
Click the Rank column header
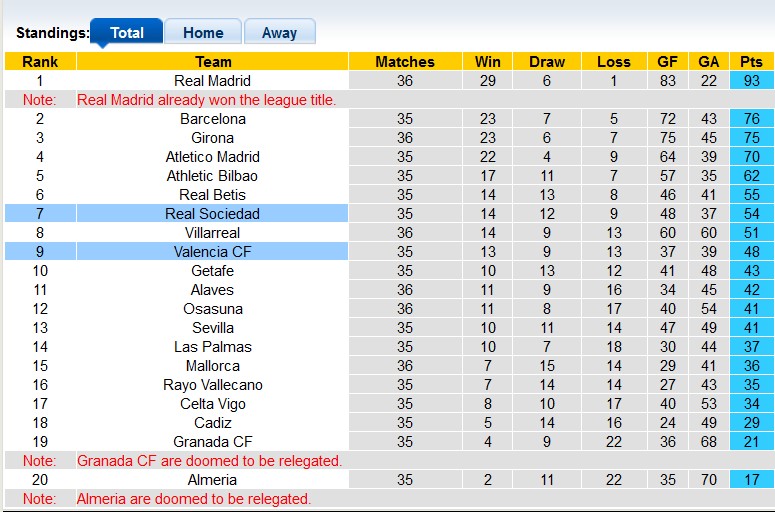(x=40, y=61)
